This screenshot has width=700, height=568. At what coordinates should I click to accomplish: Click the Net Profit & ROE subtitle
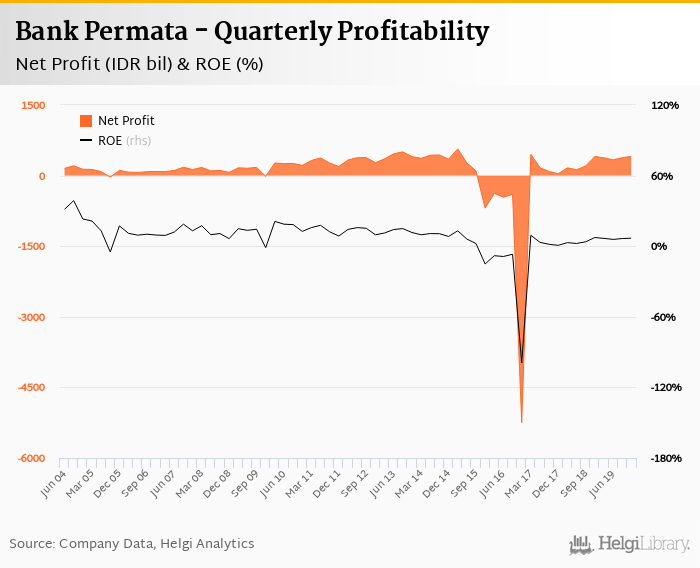click(139, 65)
